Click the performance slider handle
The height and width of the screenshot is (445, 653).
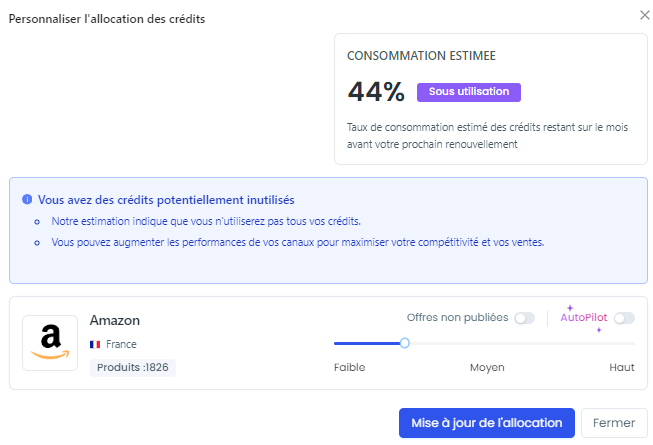point(404,343)
